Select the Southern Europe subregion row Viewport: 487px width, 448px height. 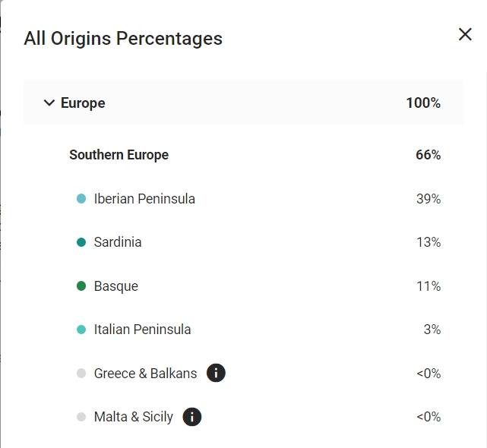coord(119,155)
